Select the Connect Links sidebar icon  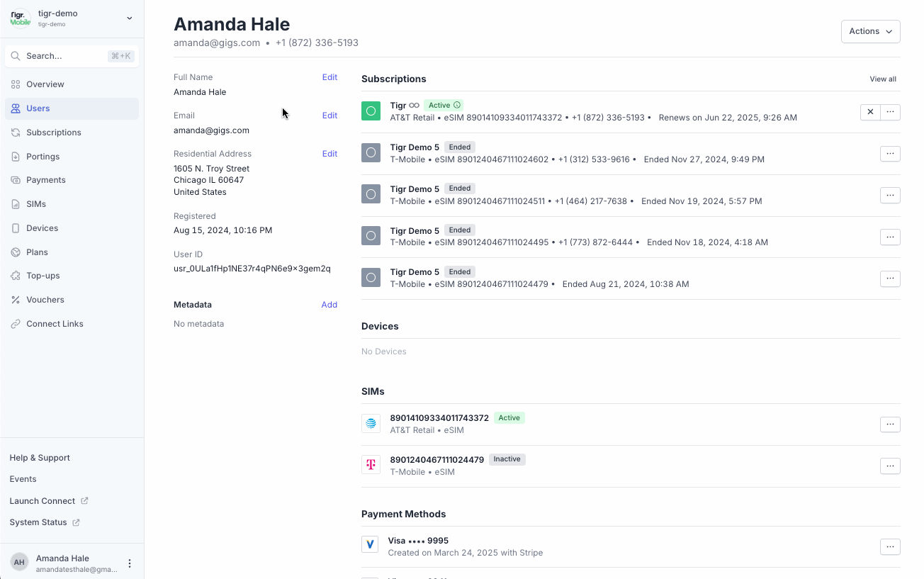[16, 323]
